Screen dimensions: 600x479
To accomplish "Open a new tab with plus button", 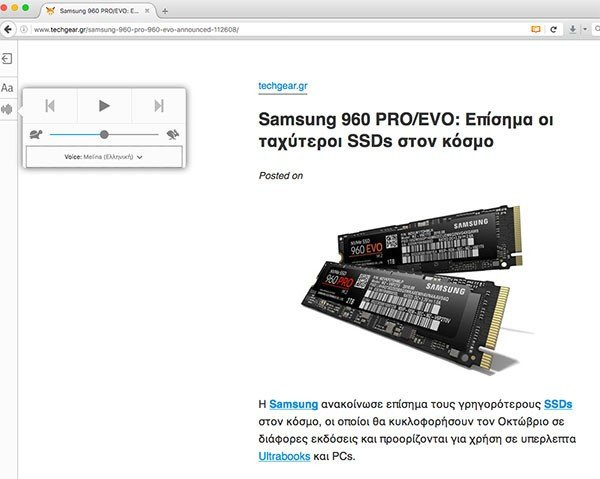I will [x=165, y=11].
